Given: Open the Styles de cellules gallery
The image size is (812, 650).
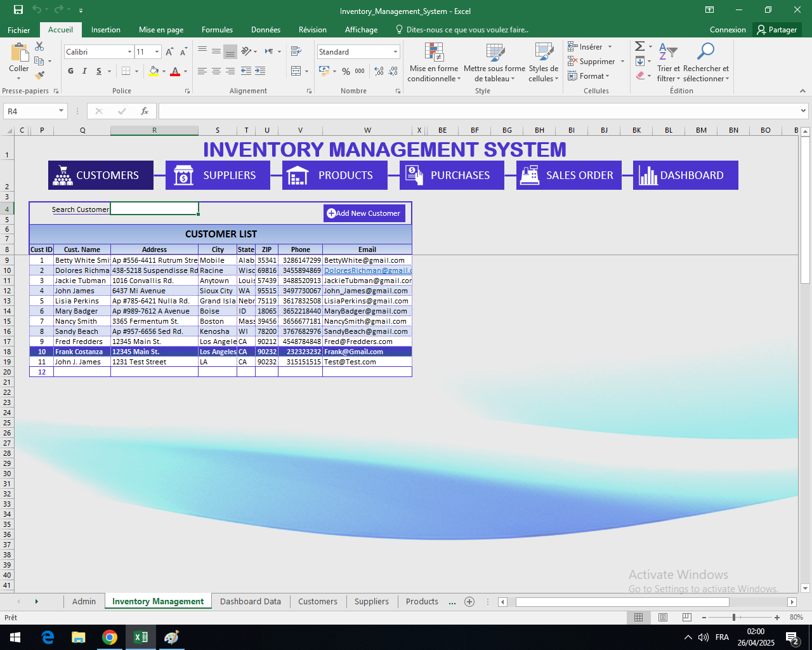Looking at the screenshot, I should click(x=543, y=51).
